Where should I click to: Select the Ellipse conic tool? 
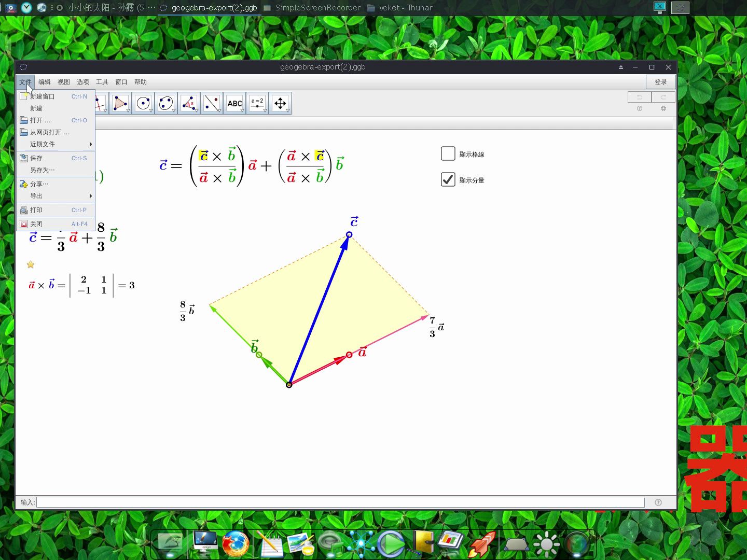click(166, 103)
